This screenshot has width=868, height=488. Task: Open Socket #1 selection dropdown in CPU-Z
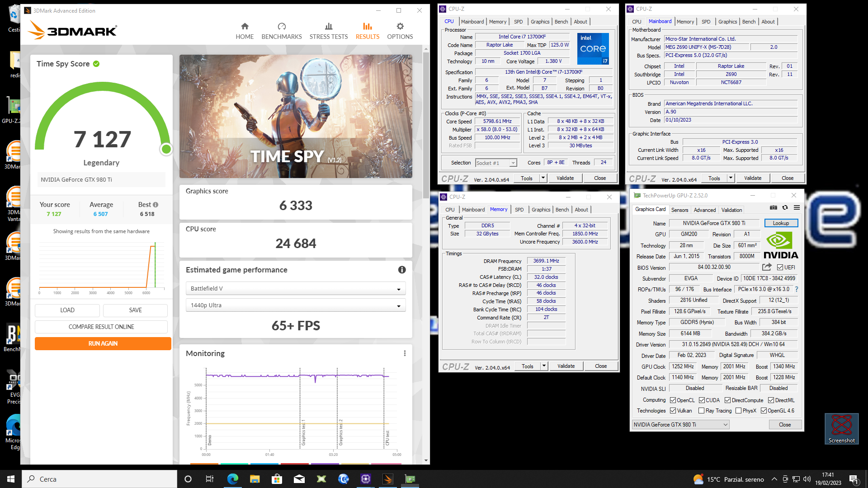click(496, 163)
